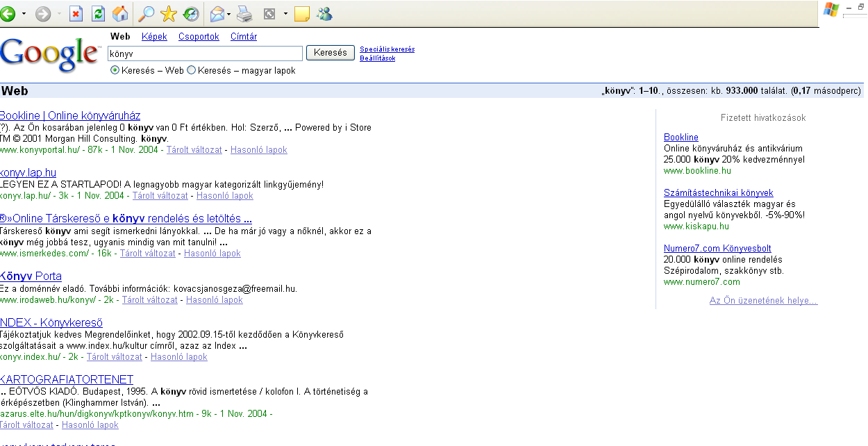Open Tárolt változat for konyv.lap.hu result
This screenshot has height=446, width=868.
click(x=160, y=196)
